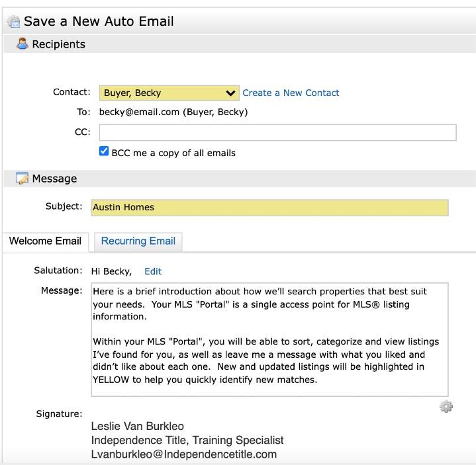Click inside the Message body text area
The image size is (476, 465).
point(269,339)
